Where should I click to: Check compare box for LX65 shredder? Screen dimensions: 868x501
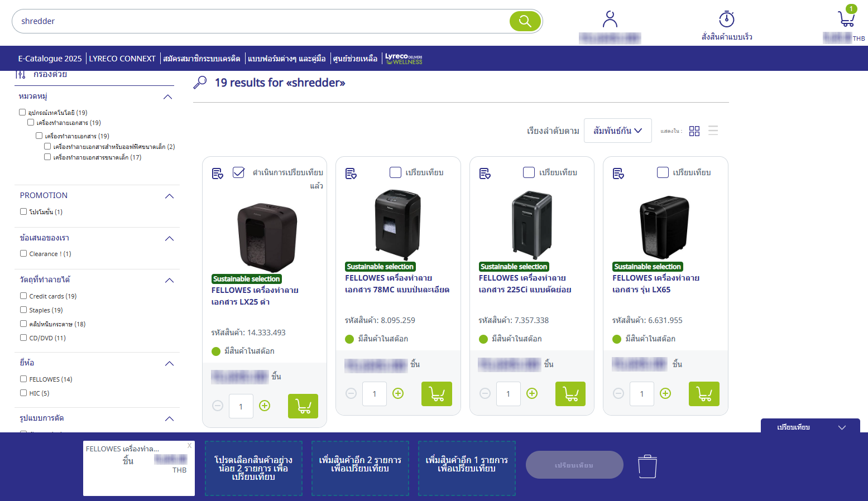663,172
